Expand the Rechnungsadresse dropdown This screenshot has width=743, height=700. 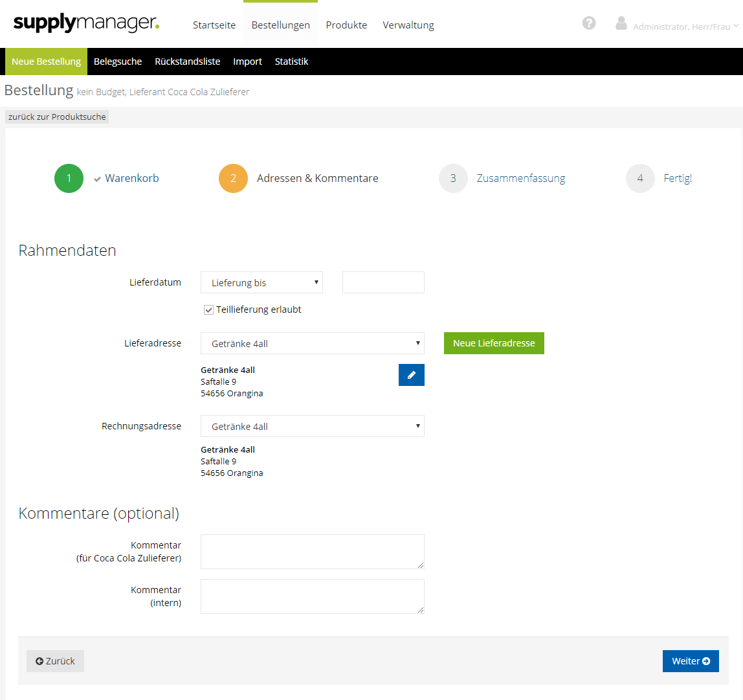[x=312, y=427]
